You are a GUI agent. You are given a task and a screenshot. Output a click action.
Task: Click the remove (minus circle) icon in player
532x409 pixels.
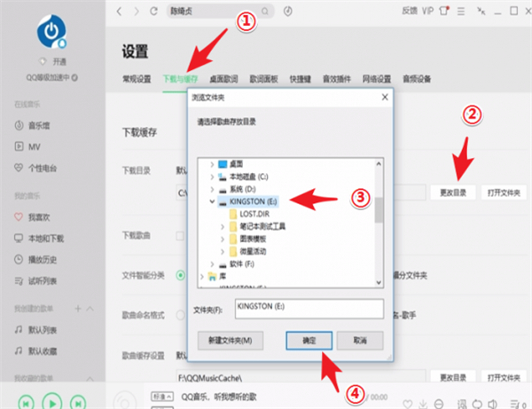(x=439, y=404)
